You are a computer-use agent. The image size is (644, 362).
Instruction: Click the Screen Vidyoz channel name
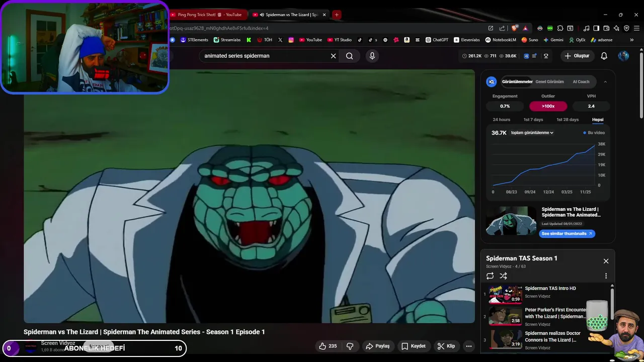[x=58, y=343]
